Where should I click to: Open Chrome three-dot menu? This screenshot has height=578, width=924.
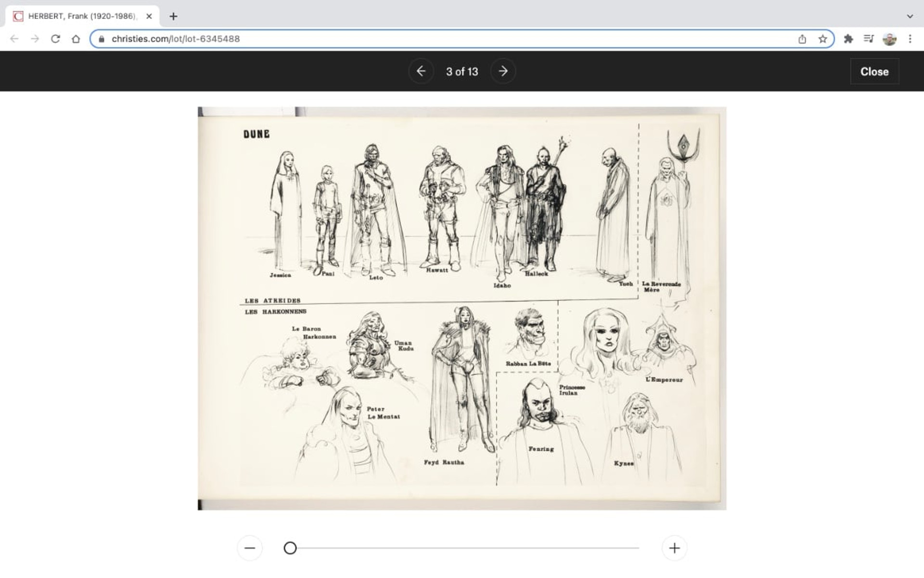[x=910, y=39]
